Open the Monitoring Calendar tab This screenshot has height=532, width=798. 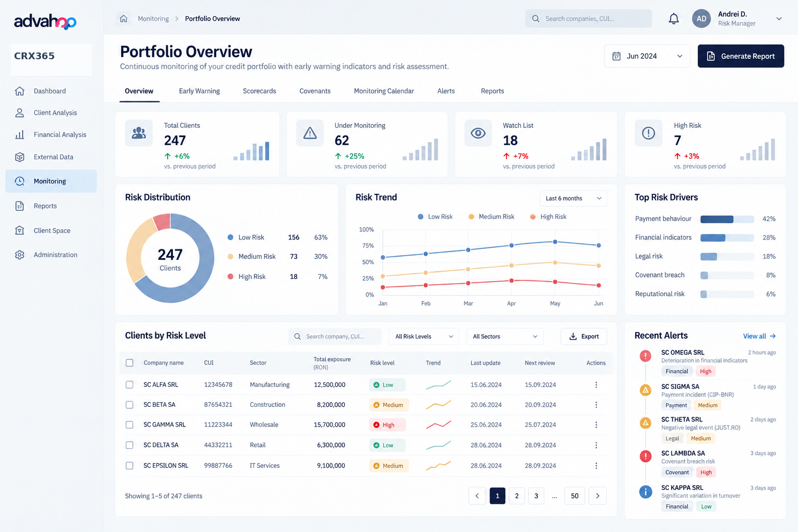[384, 91]
